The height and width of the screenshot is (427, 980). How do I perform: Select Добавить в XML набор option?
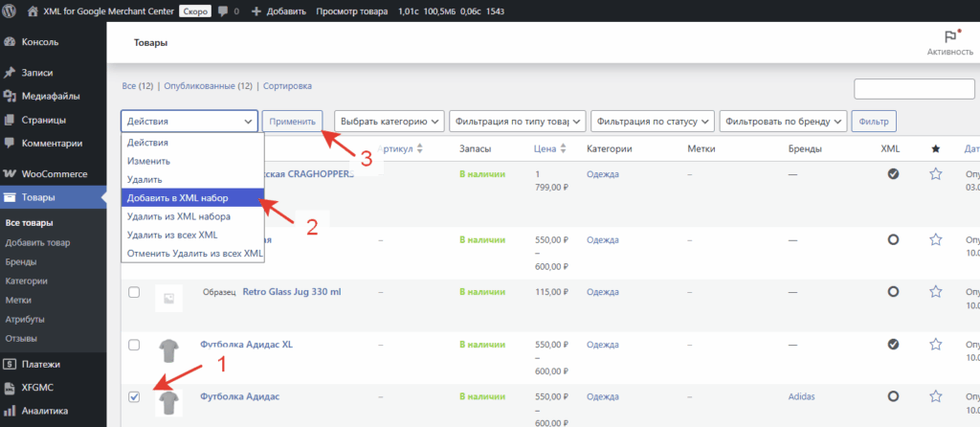click(191, 197)
